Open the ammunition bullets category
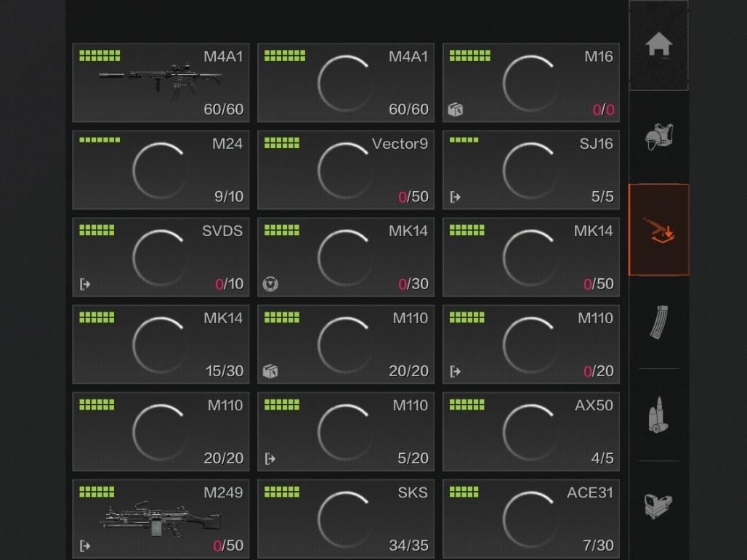 click(658, 414)
